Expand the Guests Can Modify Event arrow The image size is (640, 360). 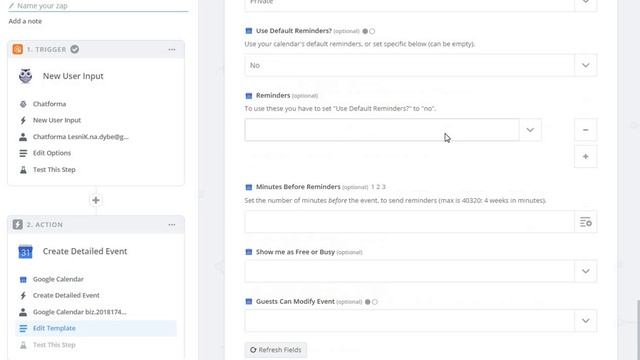click(586, 320)
